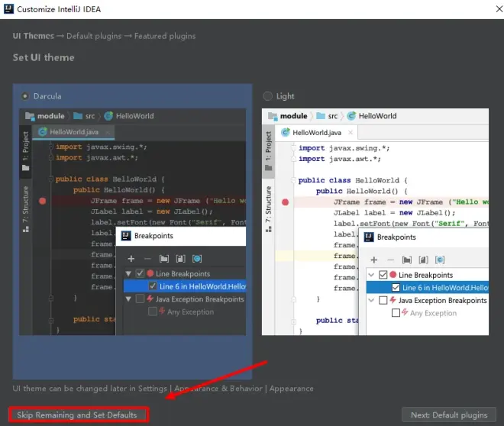Click the Darcula preview thumbnail image

coord(132,222)
